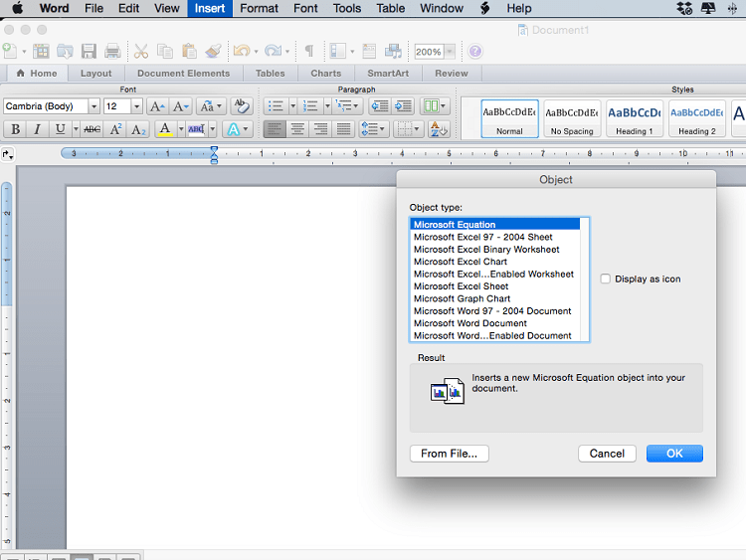
Task: Click the Copy icon in toolbar
Action: [164, 51]
